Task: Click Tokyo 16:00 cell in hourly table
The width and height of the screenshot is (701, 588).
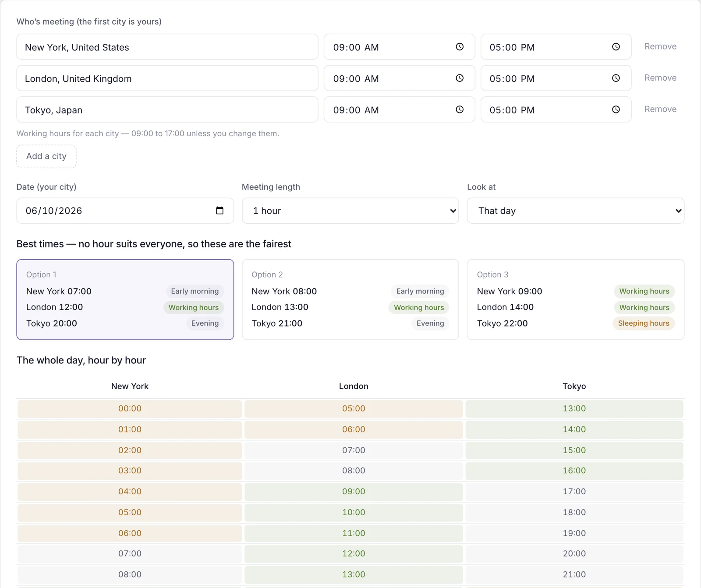Action: 574,471
